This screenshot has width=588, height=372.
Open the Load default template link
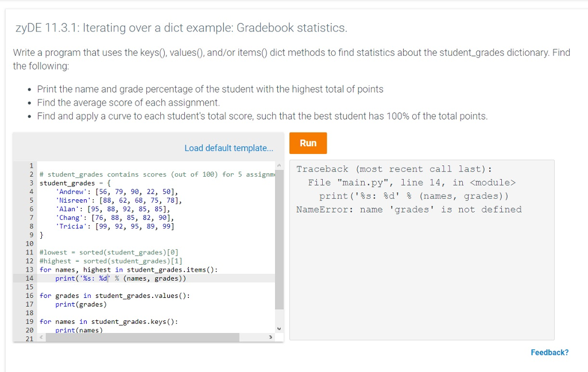(229, 148)
